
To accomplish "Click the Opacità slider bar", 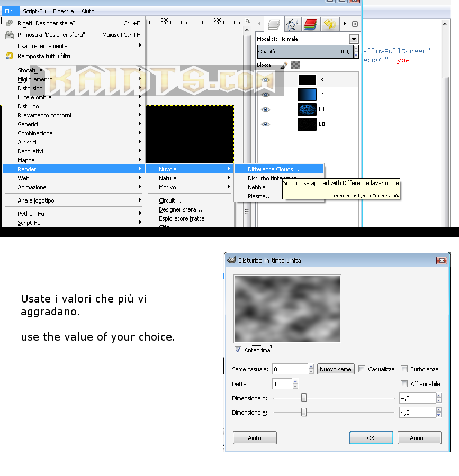I will (x=305, y=52).
